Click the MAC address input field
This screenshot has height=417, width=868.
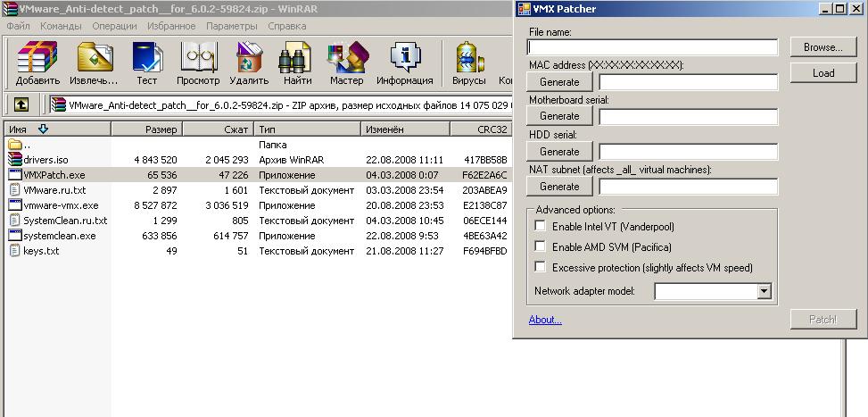(x=688, y=82)
